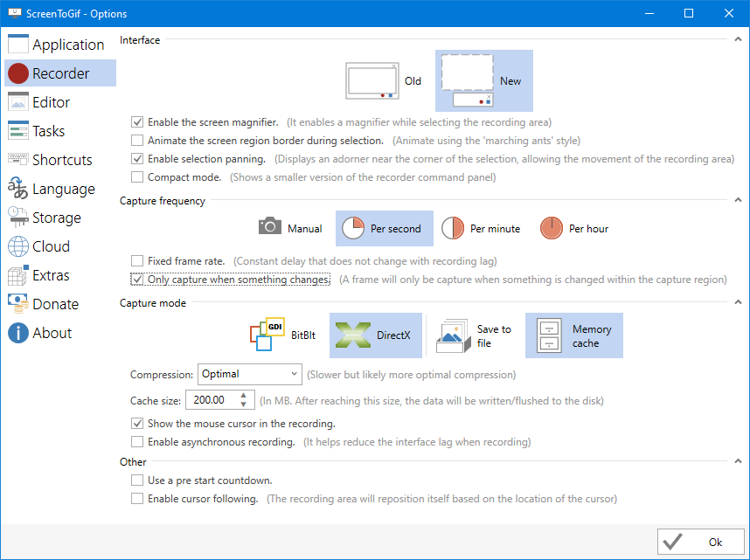The width and height of the screenshot is (750, 560).
Task: Decrease cache size with down arrow
Action: (244, 404)
